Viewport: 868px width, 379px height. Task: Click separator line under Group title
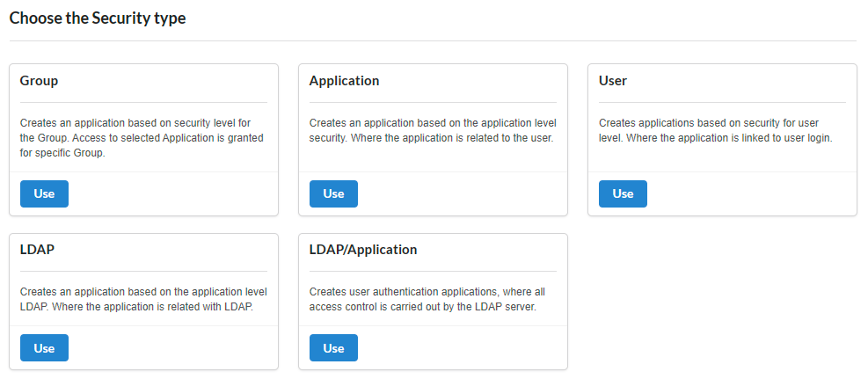[143, 102]
